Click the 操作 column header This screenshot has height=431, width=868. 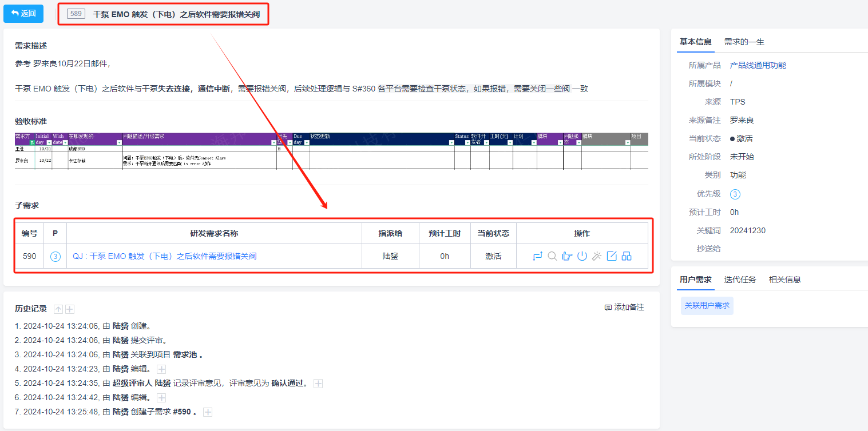(582, 233)
